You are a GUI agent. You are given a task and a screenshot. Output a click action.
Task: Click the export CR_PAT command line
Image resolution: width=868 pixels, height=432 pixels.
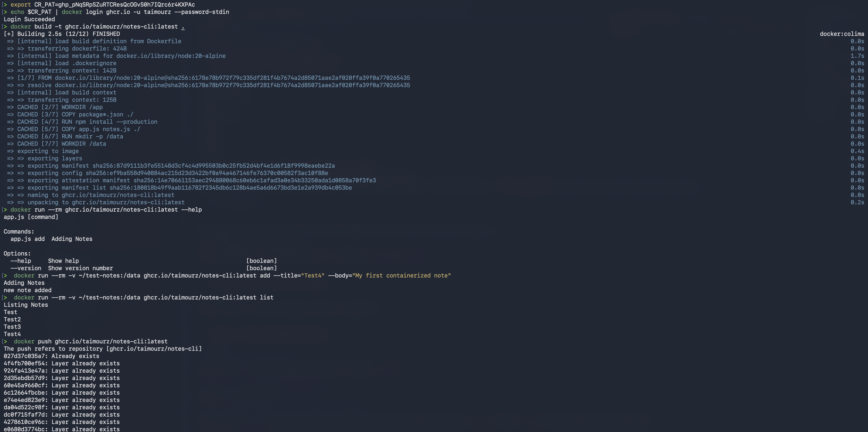(102, 5)
